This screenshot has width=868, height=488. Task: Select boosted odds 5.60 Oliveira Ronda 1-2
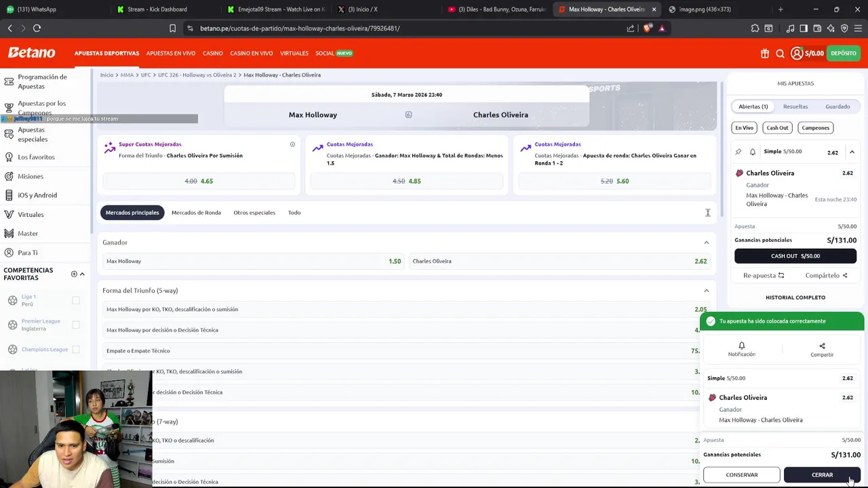tap(614, 181)
